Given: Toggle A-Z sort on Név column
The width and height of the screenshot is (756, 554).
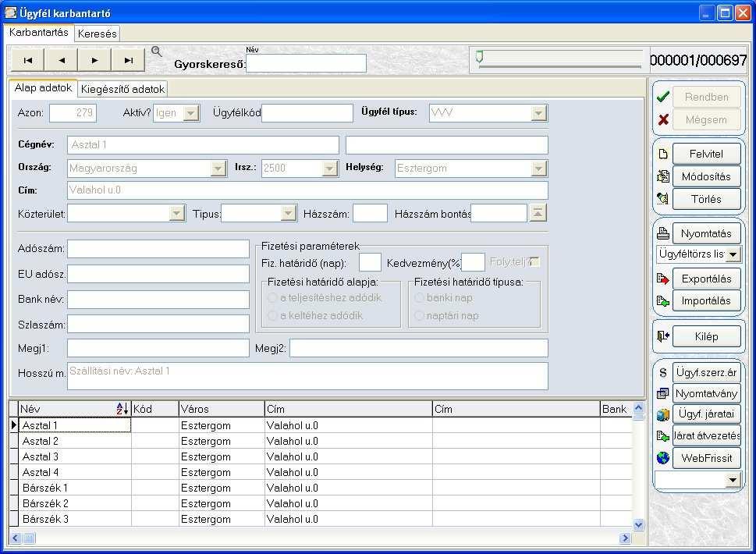Looking at the screenshot, I should pyautogui.click(x=122, y=409).
